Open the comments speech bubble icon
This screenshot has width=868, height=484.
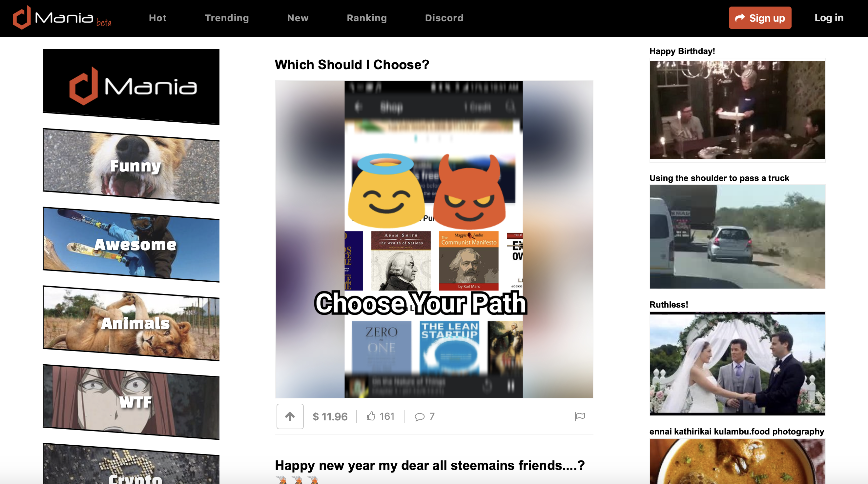tap(420, 417)
